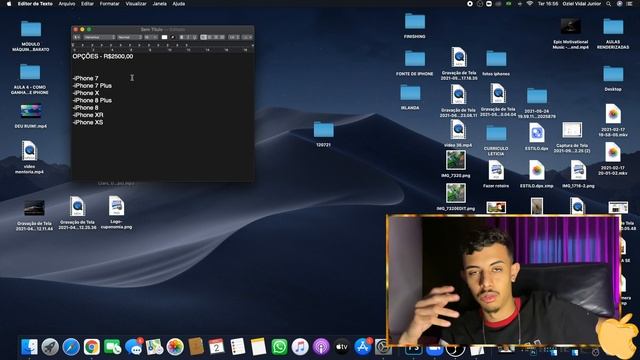Open the paragraph styles dropdown in TextEdit toolbar
This screenshot has width=640, height=360.
pyautogui.click(x=77, y=37)
